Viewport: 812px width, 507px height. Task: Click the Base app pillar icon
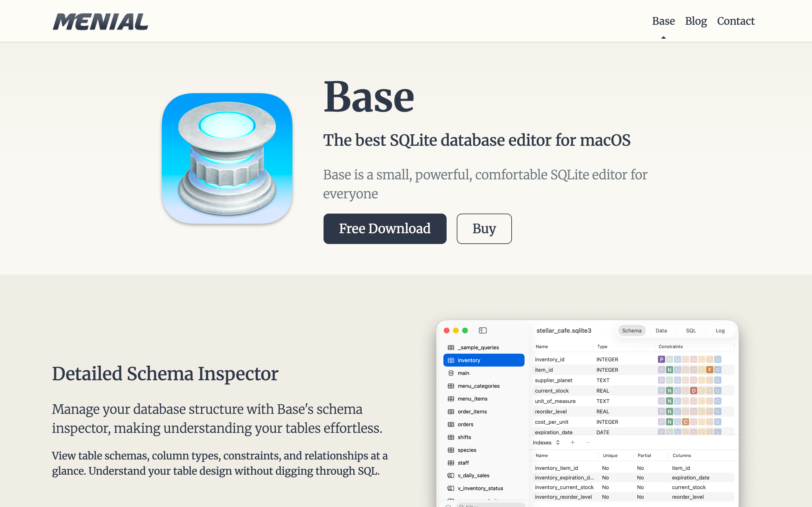pos(227,158)
